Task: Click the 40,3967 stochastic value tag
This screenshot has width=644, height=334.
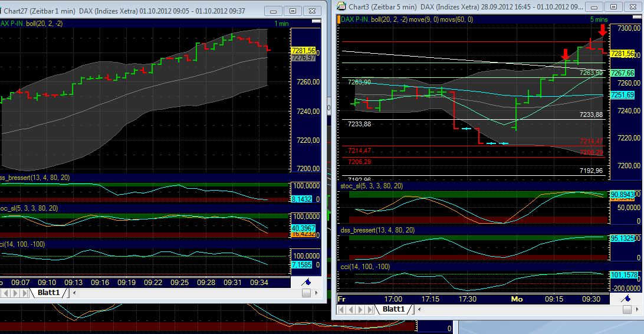Action: [303, 228]
